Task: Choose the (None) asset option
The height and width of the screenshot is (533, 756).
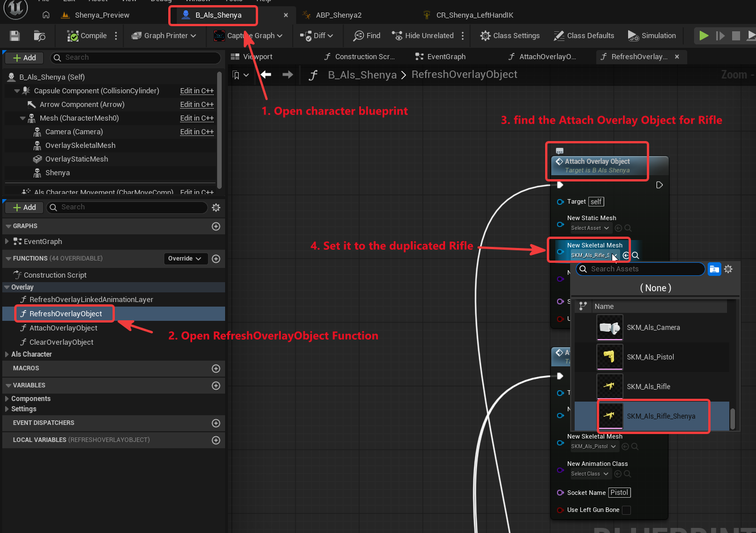Action: pos(655,288)
